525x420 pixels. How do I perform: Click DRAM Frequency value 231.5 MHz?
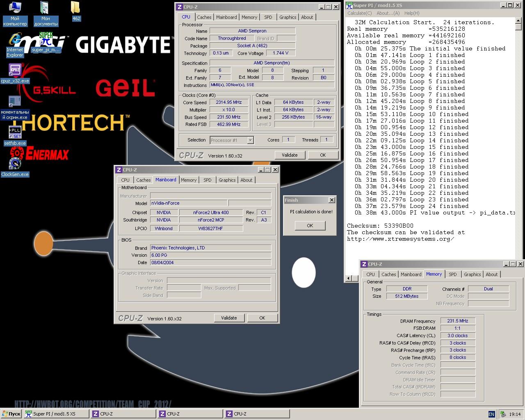[x=458, y=321]
